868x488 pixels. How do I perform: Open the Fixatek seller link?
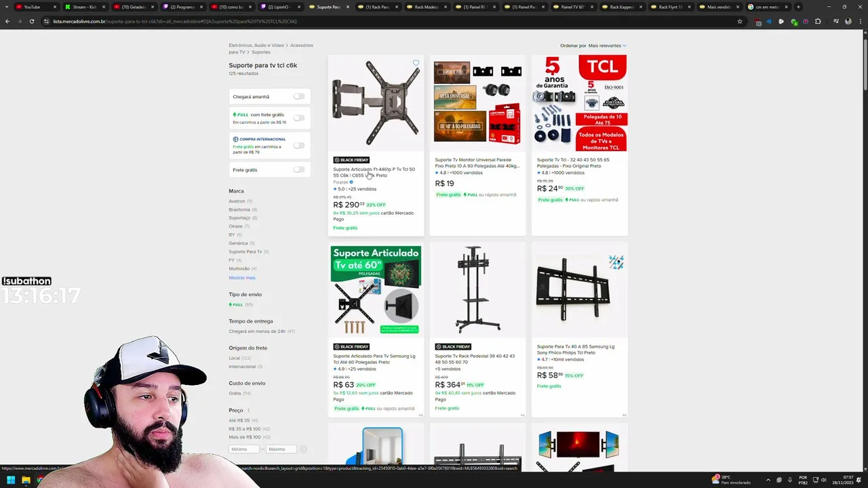click(x=340, y=182)
